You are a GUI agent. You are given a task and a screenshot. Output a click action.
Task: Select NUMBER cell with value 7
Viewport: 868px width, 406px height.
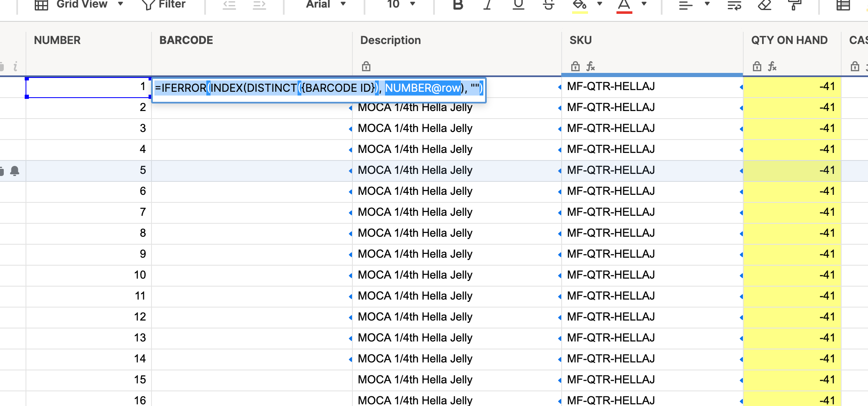point(88,213)
